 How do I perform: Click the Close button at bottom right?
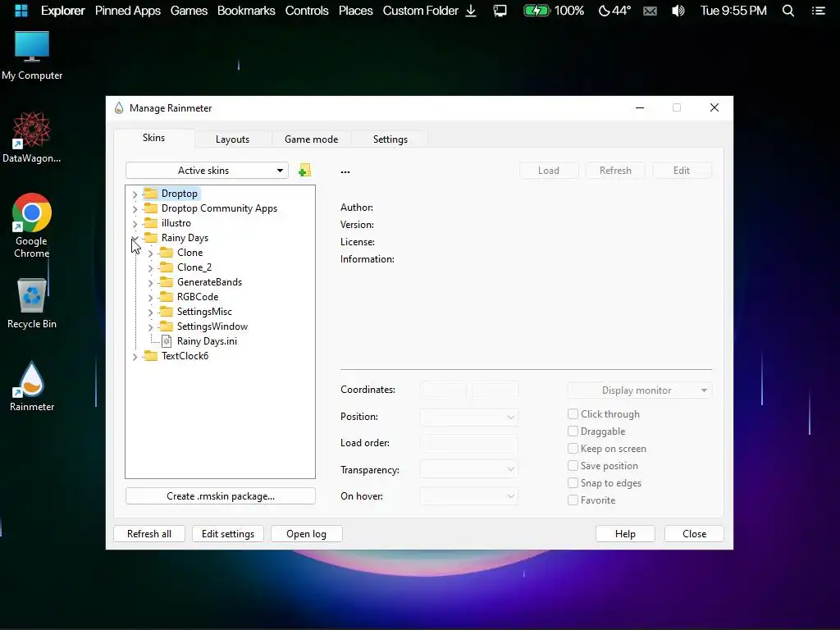(x=694, y=533)
